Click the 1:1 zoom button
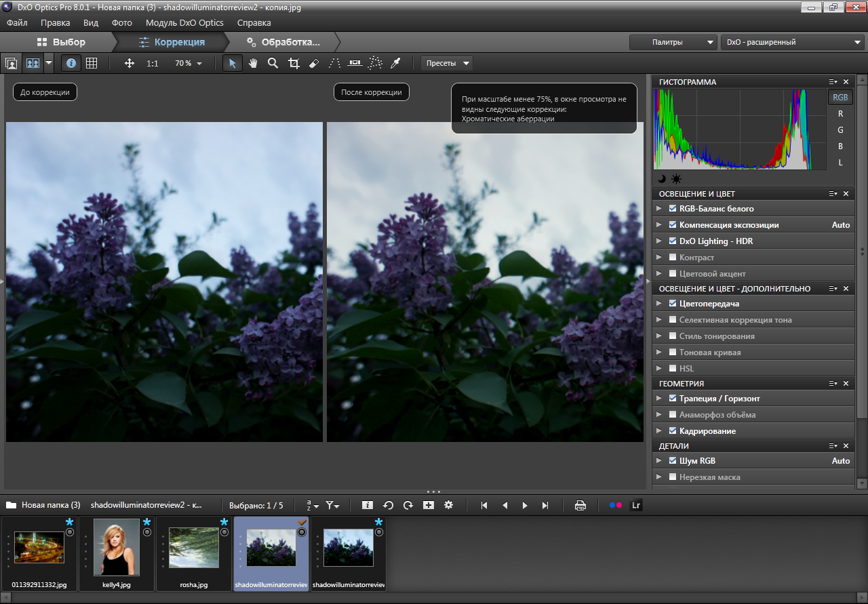868x604 pixels. 153,63
